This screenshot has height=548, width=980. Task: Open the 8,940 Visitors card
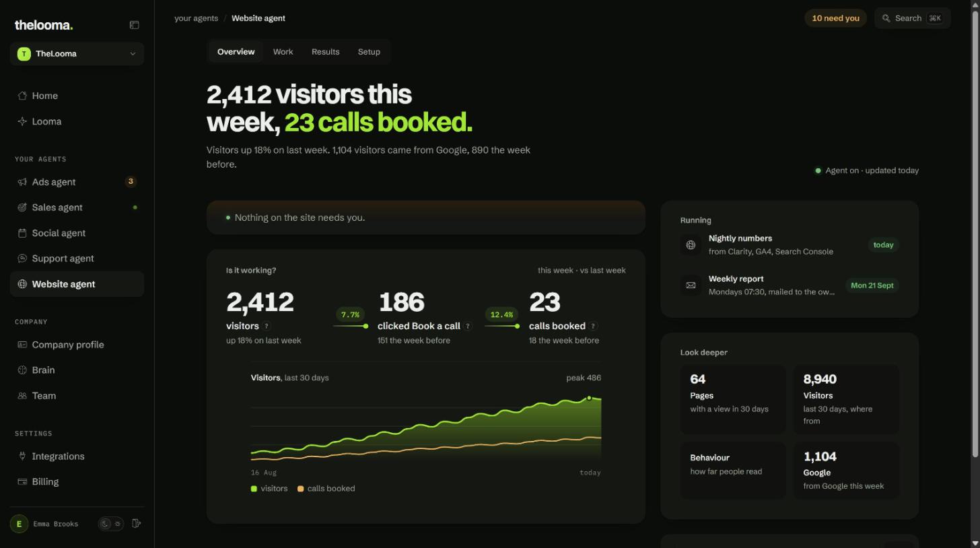(x=846, y=399)
